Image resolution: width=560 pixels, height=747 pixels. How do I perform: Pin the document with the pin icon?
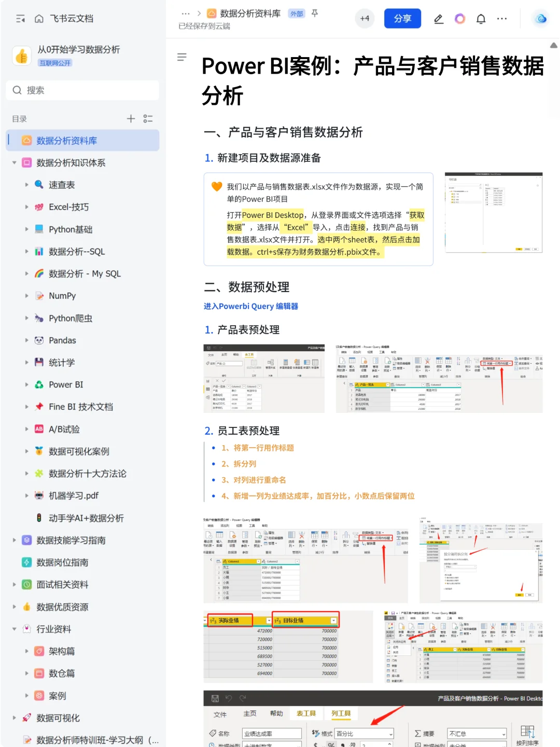pyautogui.click(x=315, y=13)
